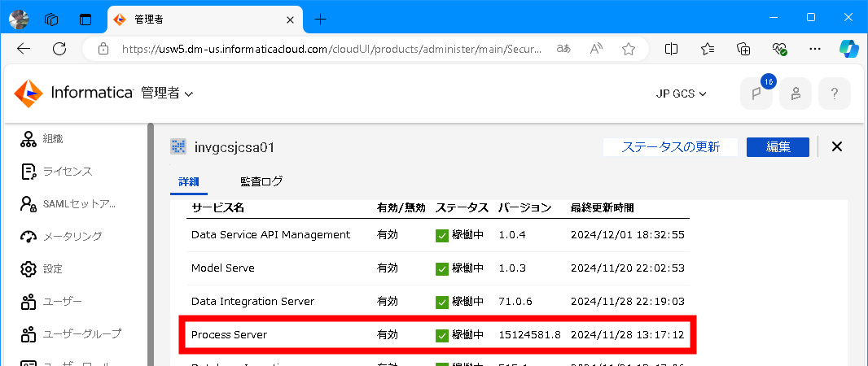Open split screen view
868x366 pixels.
[x=671, y=49]
